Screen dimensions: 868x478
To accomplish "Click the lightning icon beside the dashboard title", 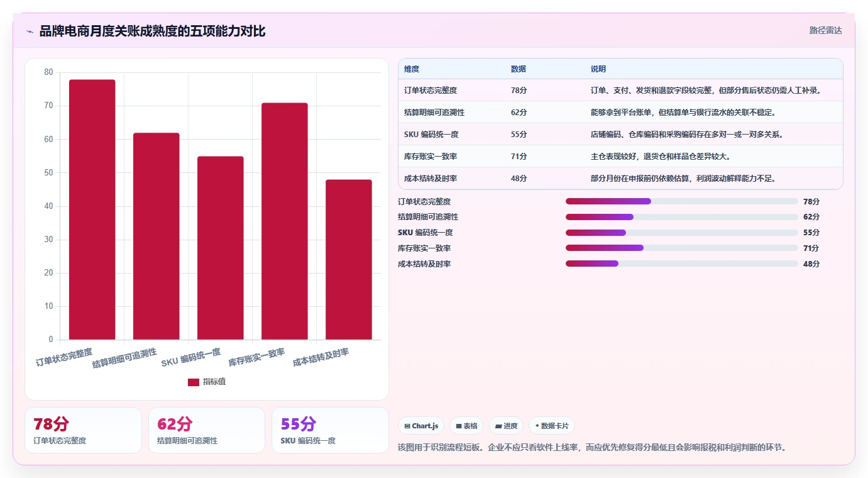I will pyautogui.click(x=30, y=31).
